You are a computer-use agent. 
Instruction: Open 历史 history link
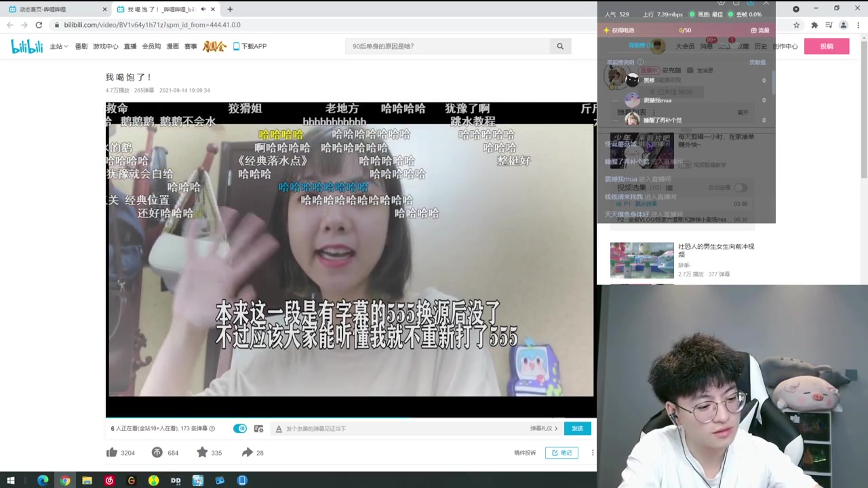coord(761,46)
